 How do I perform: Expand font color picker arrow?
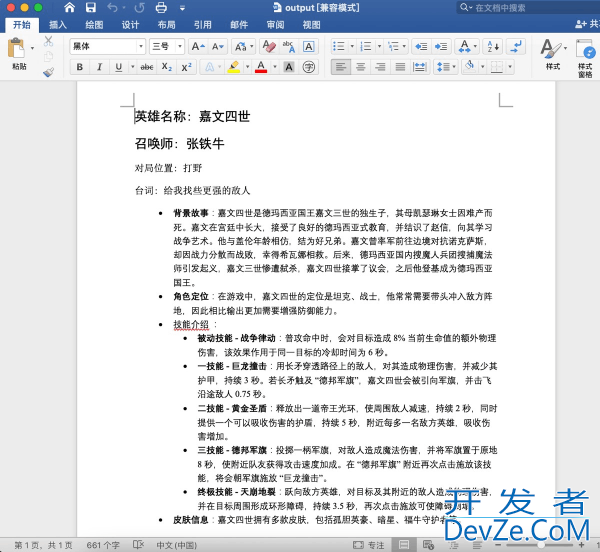(275, 67)
